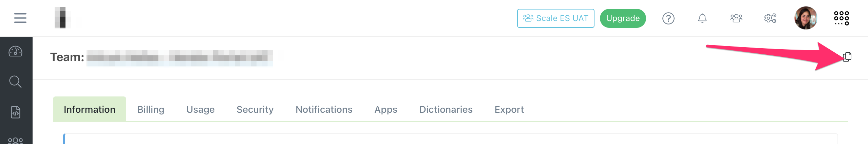Open the apps grid launcher
This screenshot has height=144, width=868.
[x=841, y=18]
